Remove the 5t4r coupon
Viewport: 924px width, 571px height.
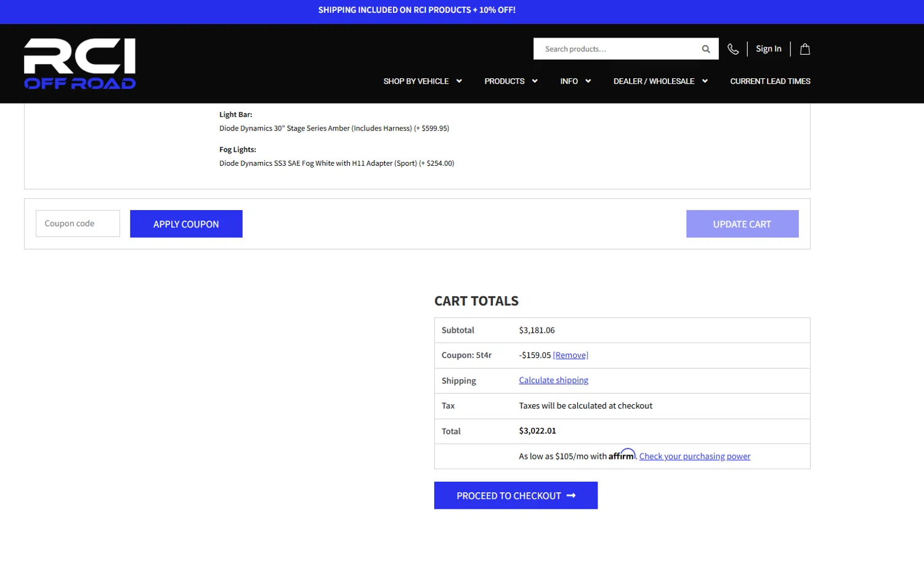pos(570,355)
